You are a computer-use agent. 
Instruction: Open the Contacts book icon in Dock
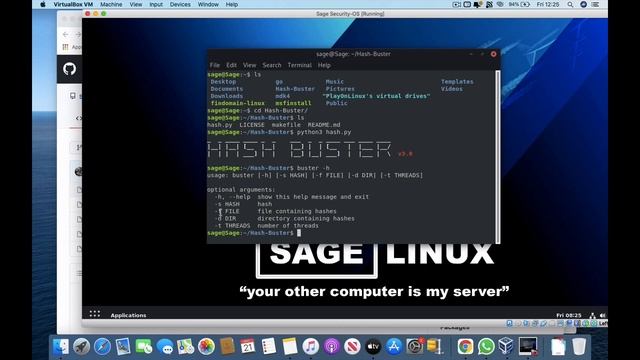point(227,347)
